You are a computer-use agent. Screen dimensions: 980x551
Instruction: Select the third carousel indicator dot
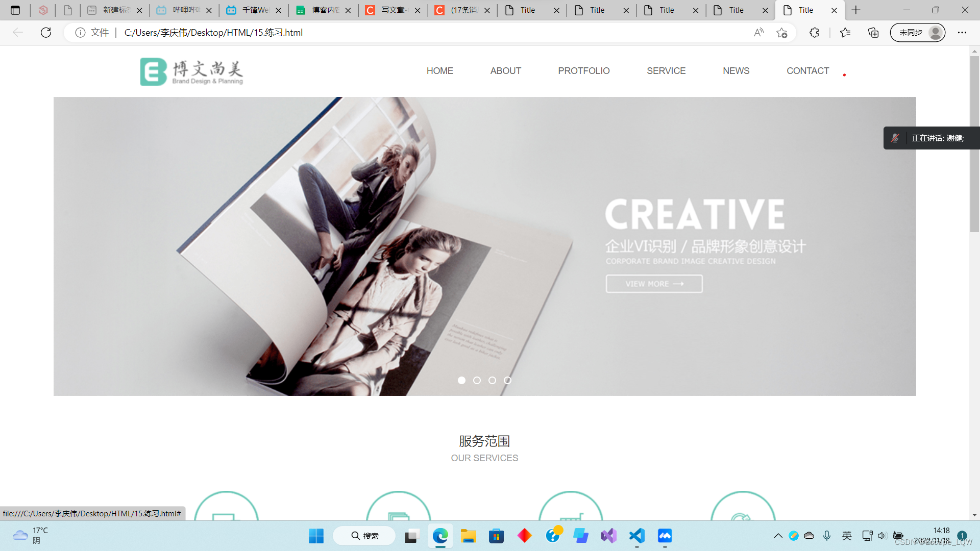492,381
